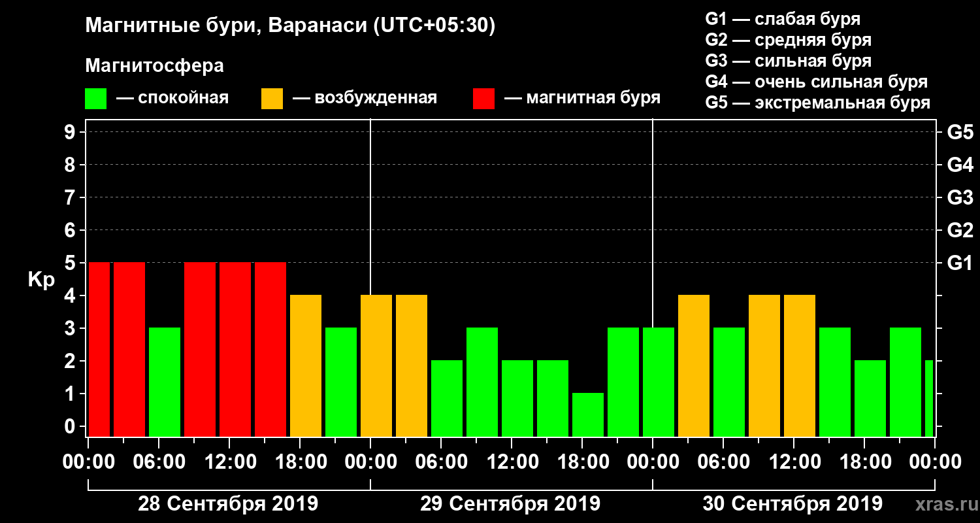This screenshot has width=980, height=523.
Task: Click the green bar straddling the 29–30 Сентября divider
Action: pos(659,382)
